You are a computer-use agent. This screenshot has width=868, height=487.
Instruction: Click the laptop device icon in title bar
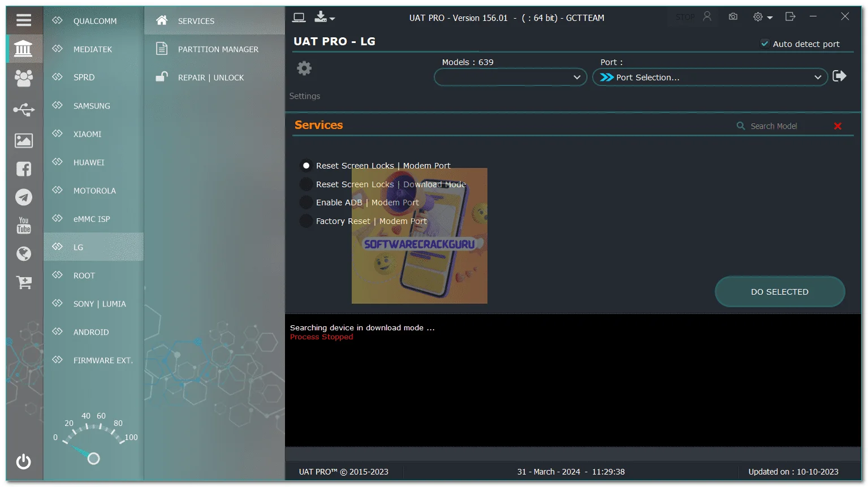[x=299, y=18]
